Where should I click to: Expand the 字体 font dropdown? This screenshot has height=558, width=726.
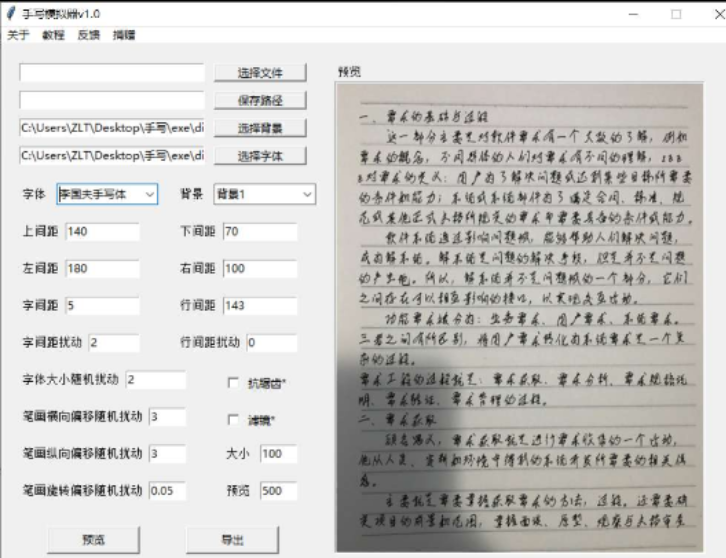point(149,194)
